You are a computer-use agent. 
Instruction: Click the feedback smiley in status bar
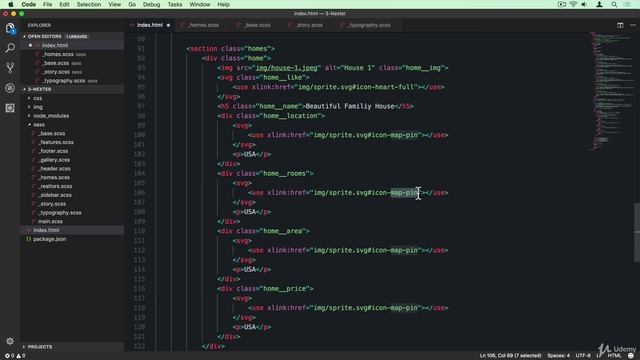tap(631, 356)
